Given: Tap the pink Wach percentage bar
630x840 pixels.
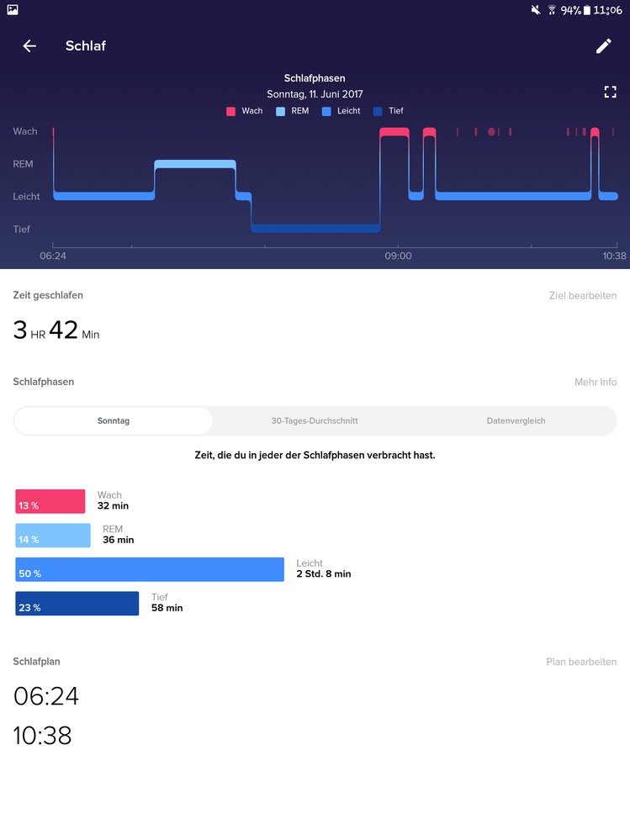Looking at the screenshot, I should [50, 502].
